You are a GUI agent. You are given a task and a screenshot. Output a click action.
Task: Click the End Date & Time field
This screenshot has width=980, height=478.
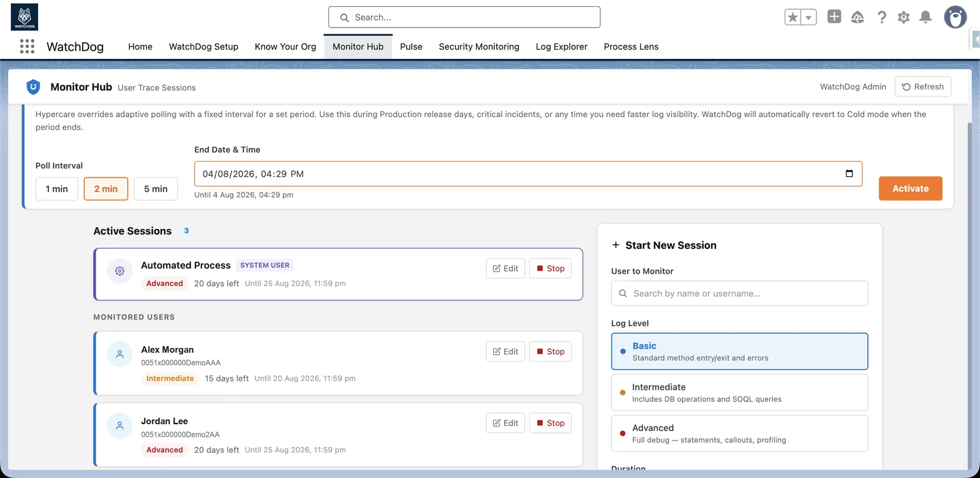click(x=528, y=174)
